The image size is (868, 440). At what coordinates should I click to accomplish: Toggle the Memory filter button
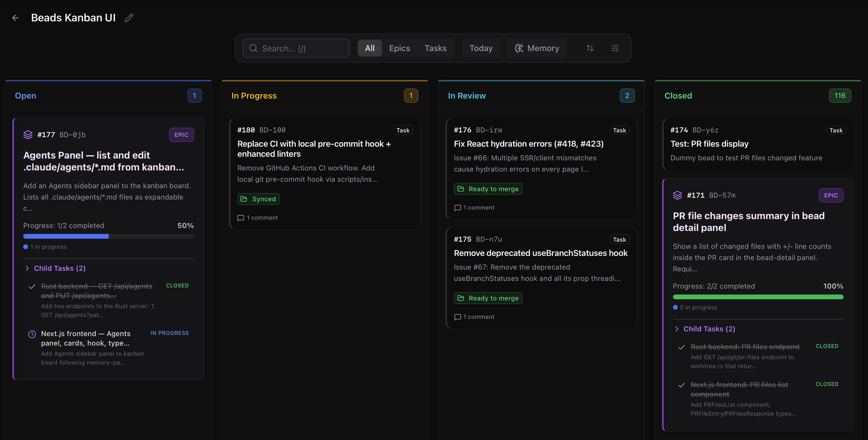coord(537,48)
